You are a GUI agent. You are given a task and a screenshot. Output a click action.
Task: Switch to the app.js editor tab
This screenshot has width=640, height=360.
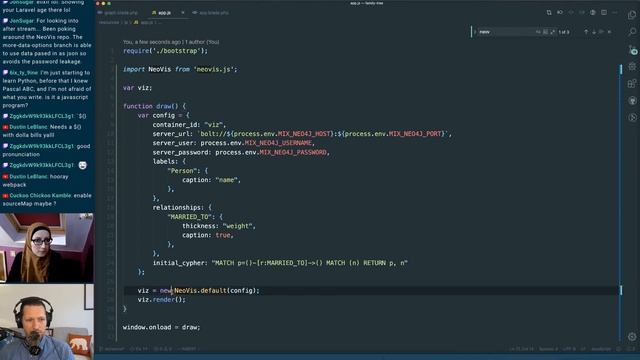tap(164, 13)
